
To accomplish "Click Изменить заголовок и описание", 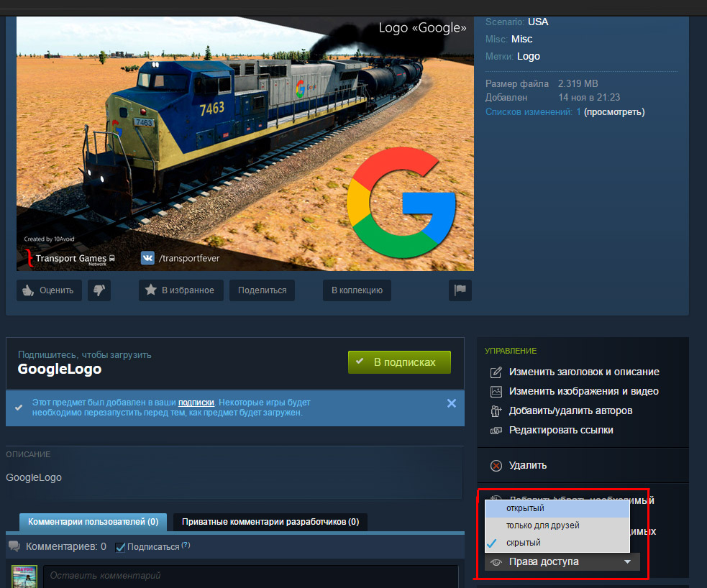I will 584,372.
